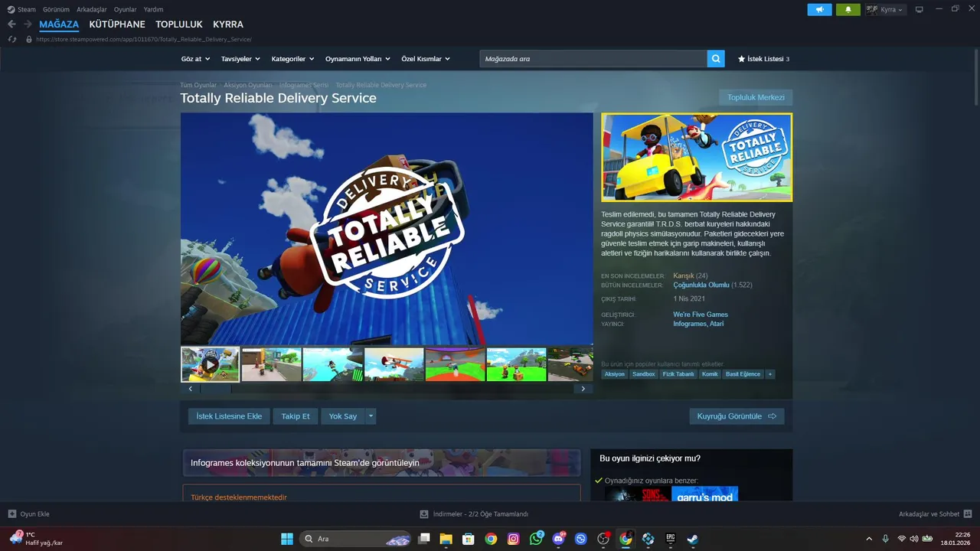The height and width of the screenshot is (551, 980).
Task: Expand the Oynamanın Yolları menu
Action: pos(358,59)
